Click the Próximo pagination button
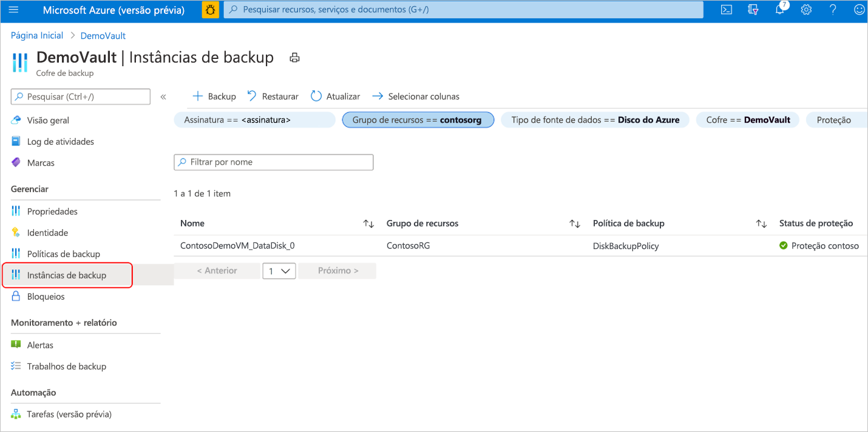This screenshot has width=868, height=432. (338, 271)
